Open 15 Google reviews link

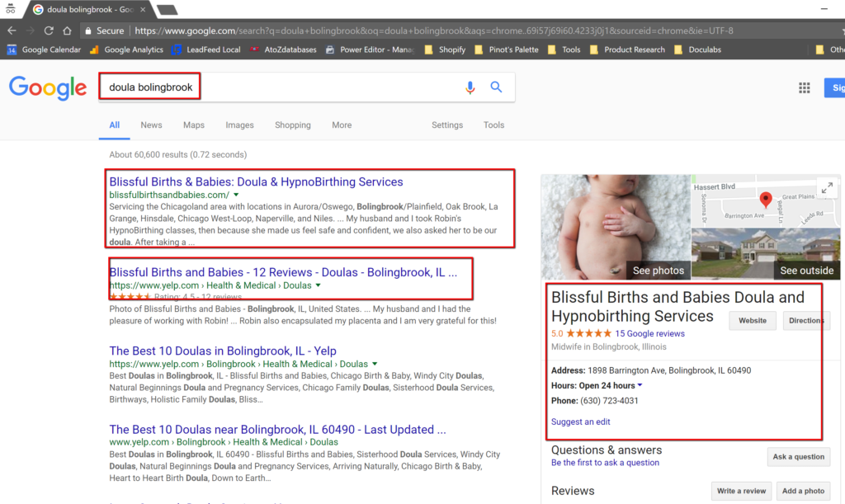pyautogui.click(x=649, y=334)
